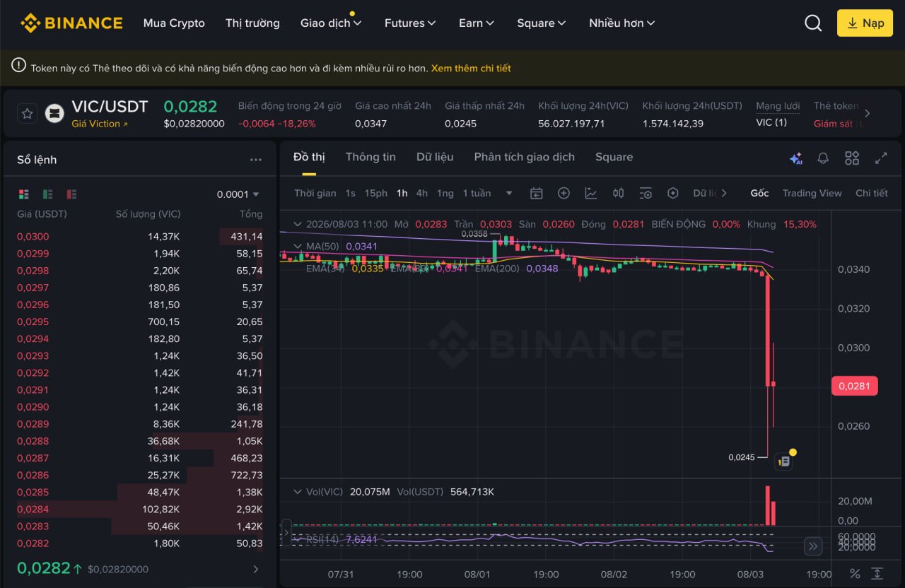Switch to the Thông tin tab
905x588 pixels.
coord(370,157)
